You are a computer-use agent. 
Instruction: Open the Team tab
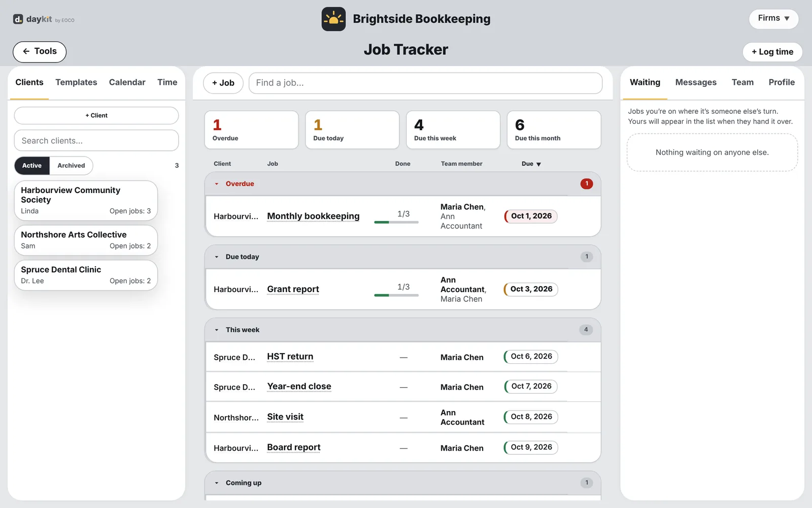[x=742, y=82]
